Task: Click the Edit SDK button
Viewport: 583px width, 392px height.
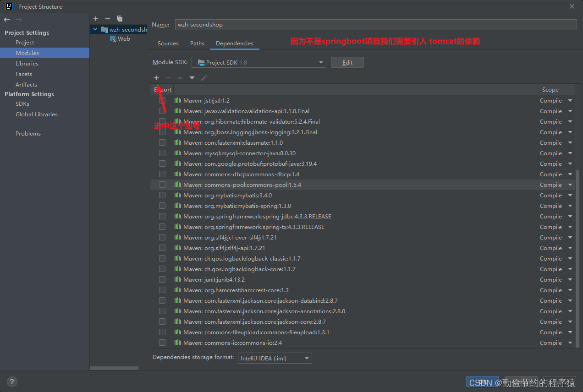Action: 347,62
